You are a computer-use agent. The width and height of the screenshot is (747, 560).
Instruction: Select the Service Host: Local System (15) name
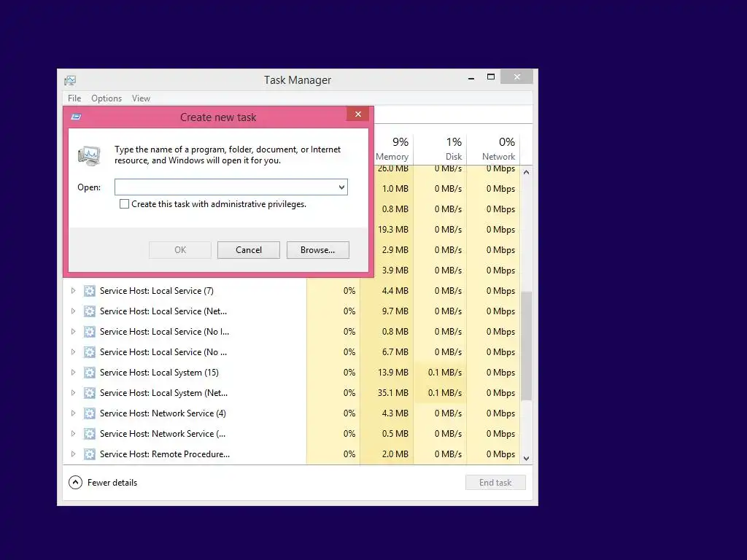pyautogui.click(x=159, y=373)
